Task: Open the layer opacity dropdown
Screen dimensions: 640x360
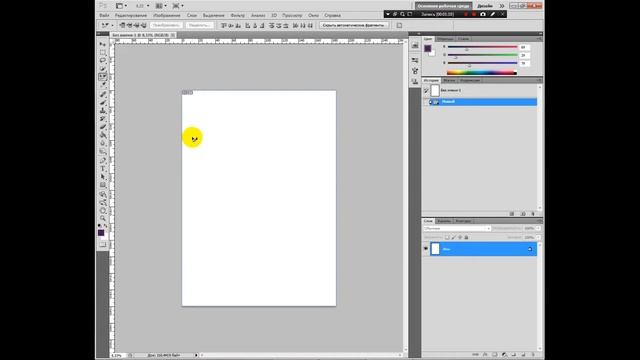Action: pos(538,229)
